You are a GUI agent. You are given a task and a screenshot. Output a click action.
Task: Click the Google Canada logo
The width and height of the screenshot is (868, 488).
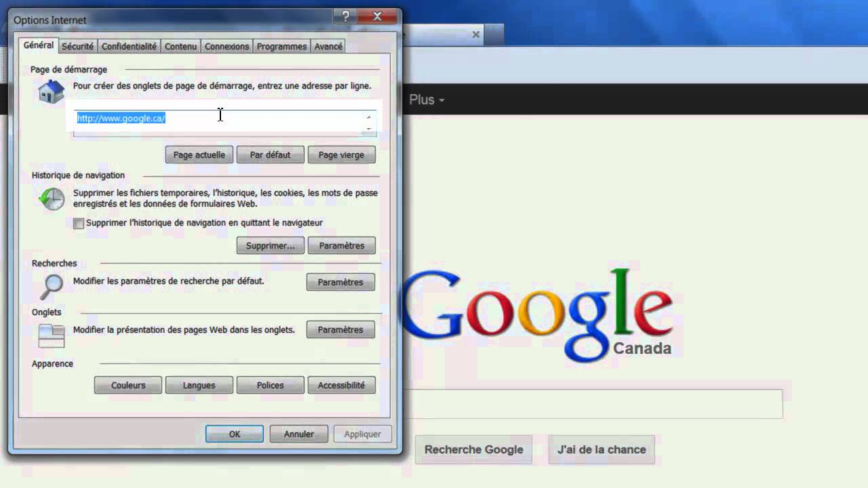pos(537,315)
